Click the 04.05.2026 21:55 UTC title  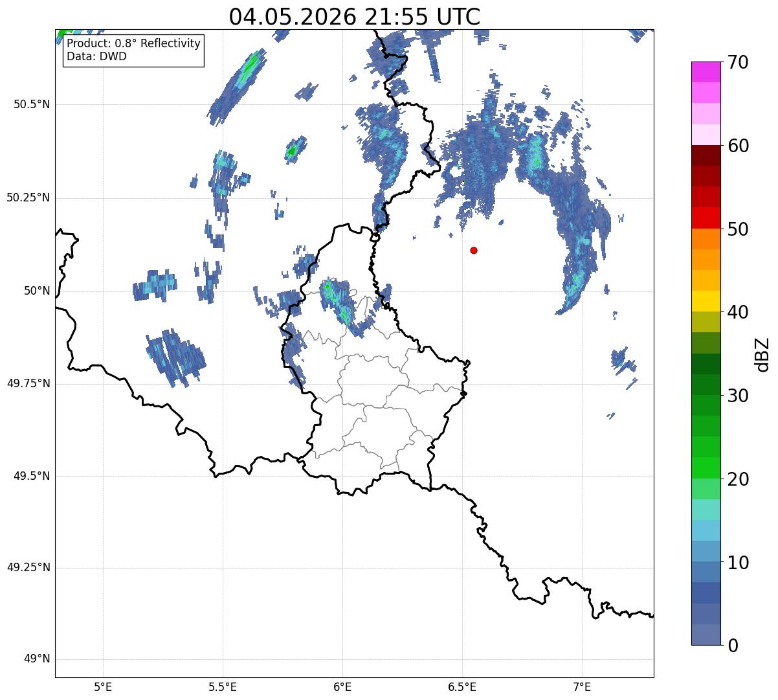coord(355,17)
